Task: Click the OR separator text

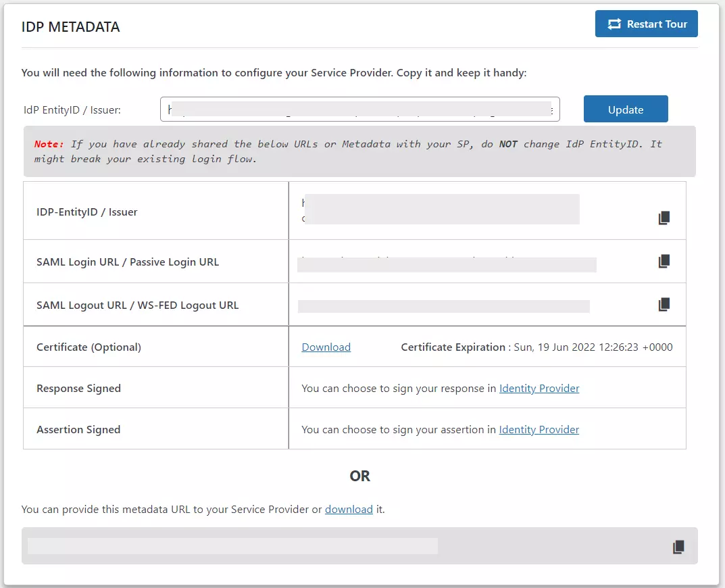Action: coord(359,476)
